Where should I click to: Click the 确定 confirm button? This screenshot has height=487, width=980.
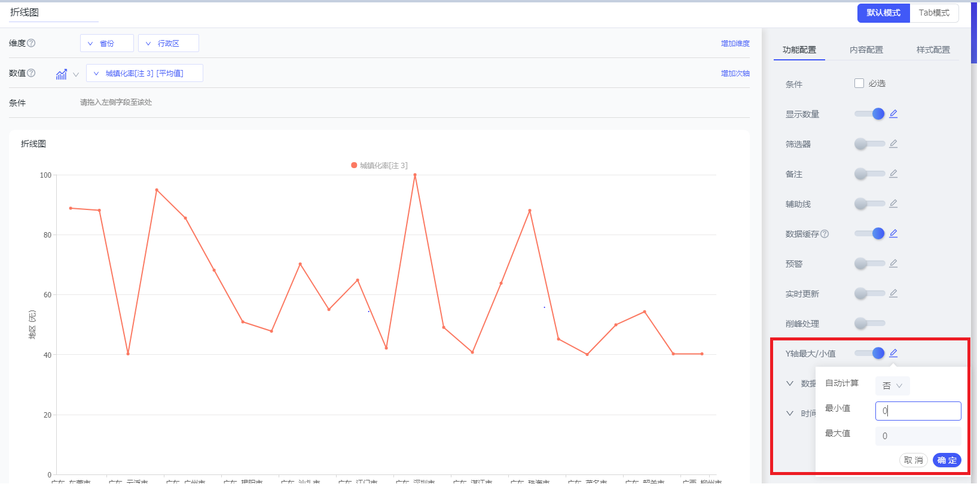[947, 460]
